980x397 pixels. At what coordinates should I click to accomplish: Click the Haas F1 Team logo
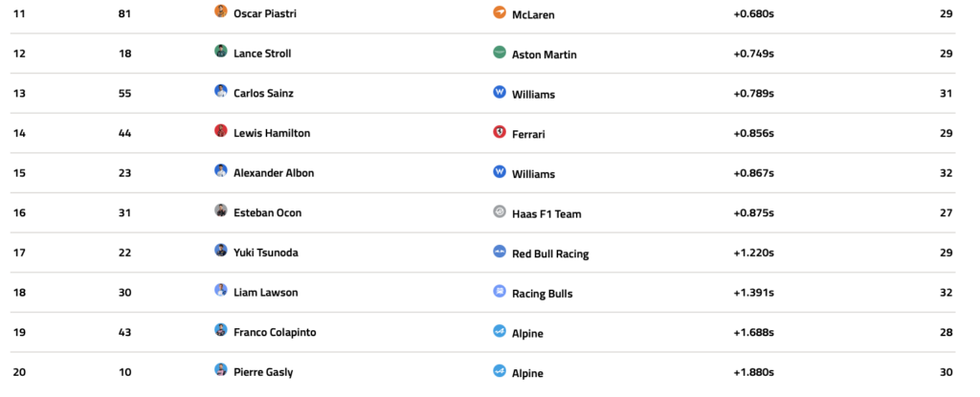[x=499, y=211]
